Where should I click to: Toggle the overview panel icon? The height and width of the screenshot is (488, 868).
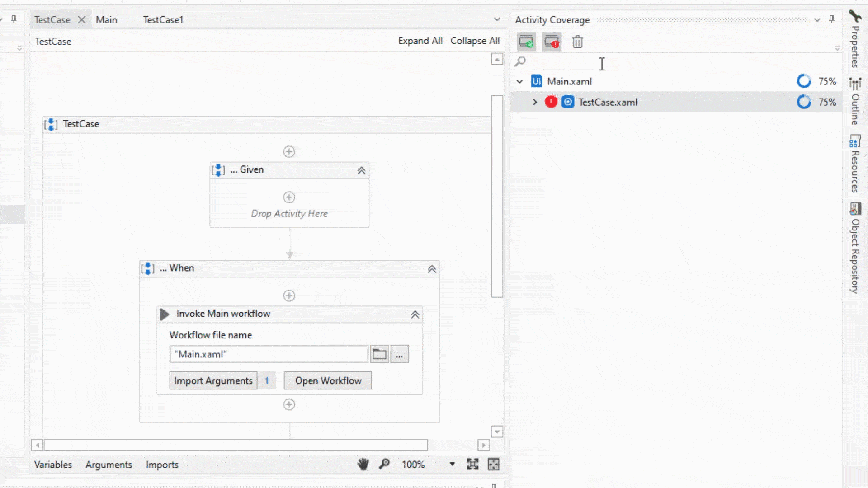(494, 465)
